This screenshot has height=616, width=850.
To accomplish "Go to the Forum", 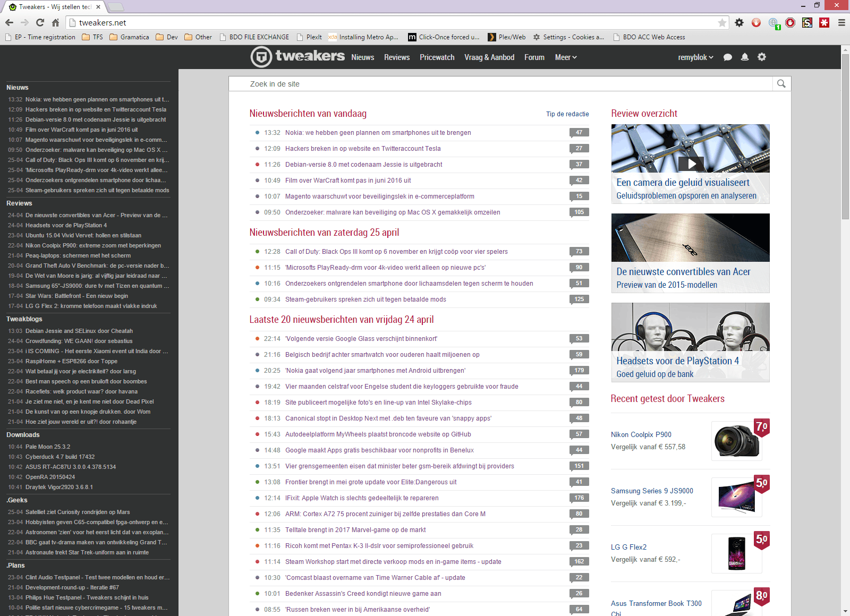I will (x=534, y=57).
